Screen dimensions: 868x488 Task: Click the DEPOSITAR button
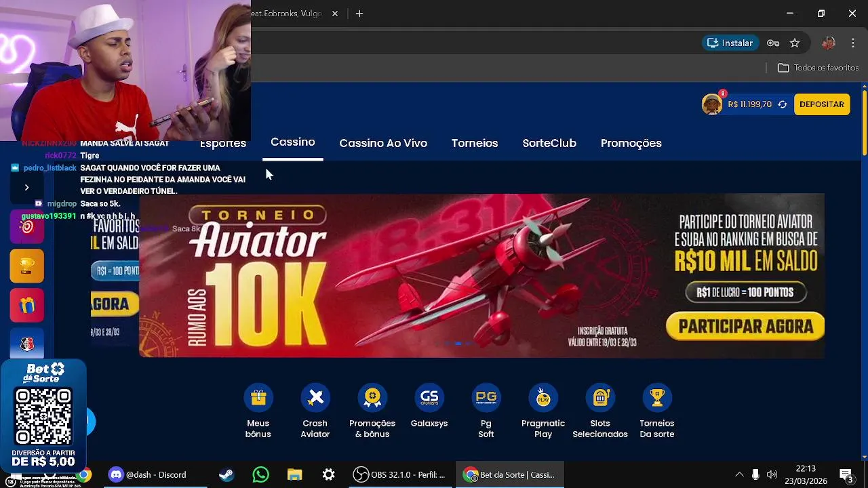pos(822,104)
